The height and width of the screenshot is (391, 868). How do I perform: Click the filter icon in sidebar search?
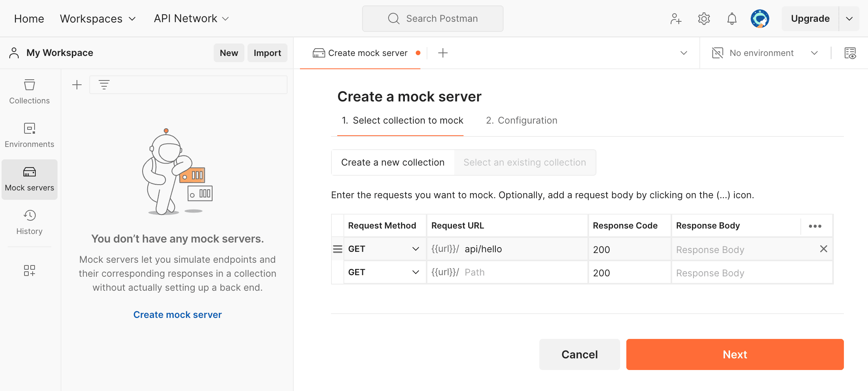point(104,85)
